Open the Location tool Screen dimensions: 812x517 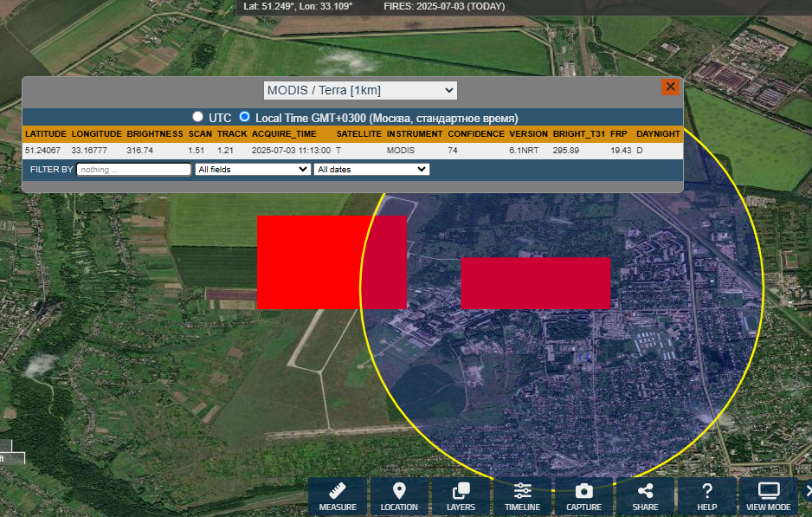pyautogui.click(x=399, y=496)
